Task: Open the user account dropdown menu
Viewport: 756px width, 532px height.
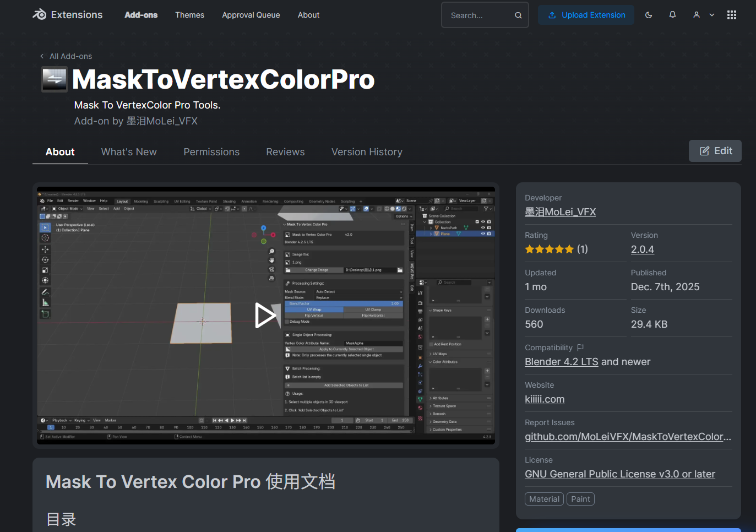Action: point(703,15)
